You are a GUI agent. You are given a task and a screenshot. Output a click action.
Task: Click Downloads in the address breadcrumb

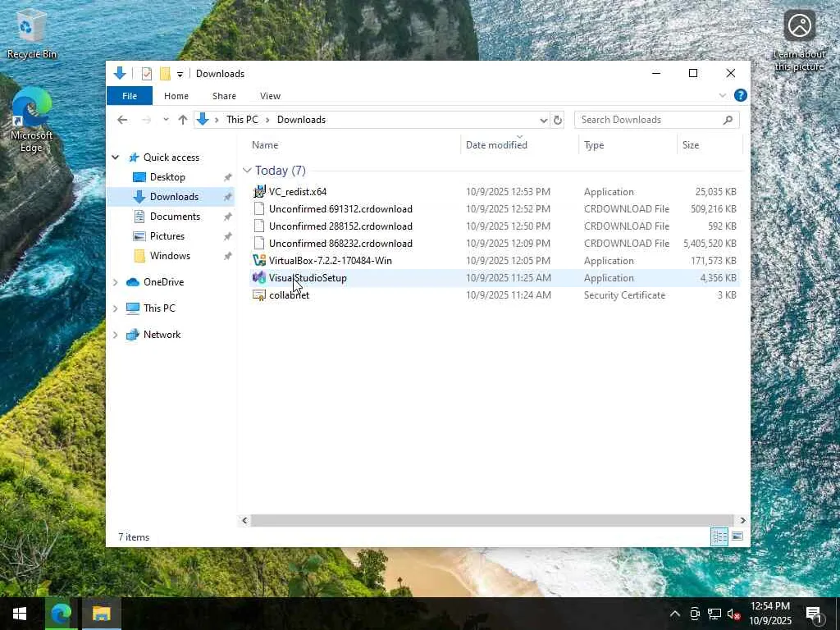(301, 120)
